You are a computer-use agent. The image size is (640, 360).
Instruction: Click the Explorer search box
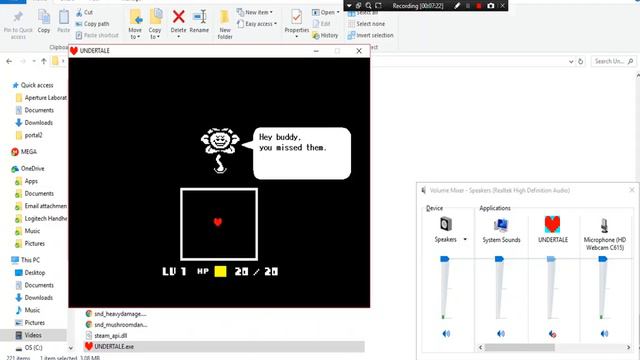[614, 62]
